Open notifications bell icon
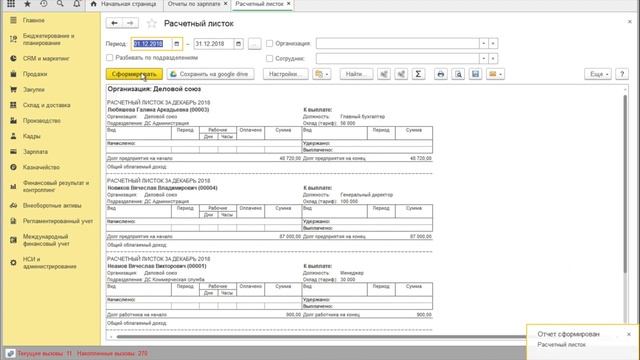 [76, 4]
